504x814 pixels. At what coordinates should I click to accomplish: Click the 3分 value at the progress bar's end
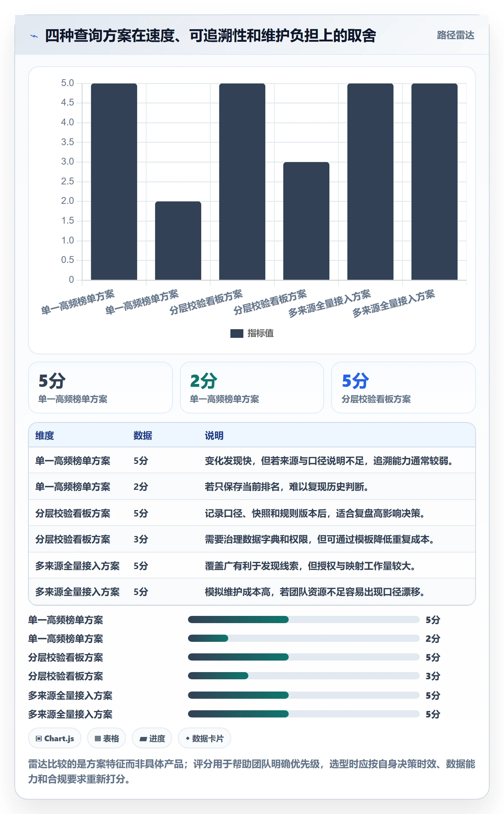coord(433,676)
